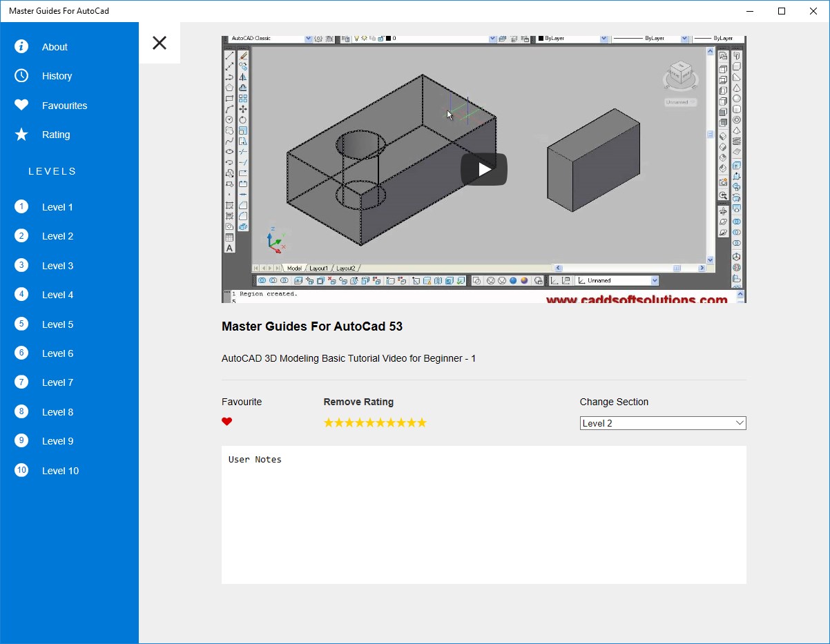The image size is (830, 644).
Task: Click inside the User Notes text box
Action: click(x=484, y=515)
